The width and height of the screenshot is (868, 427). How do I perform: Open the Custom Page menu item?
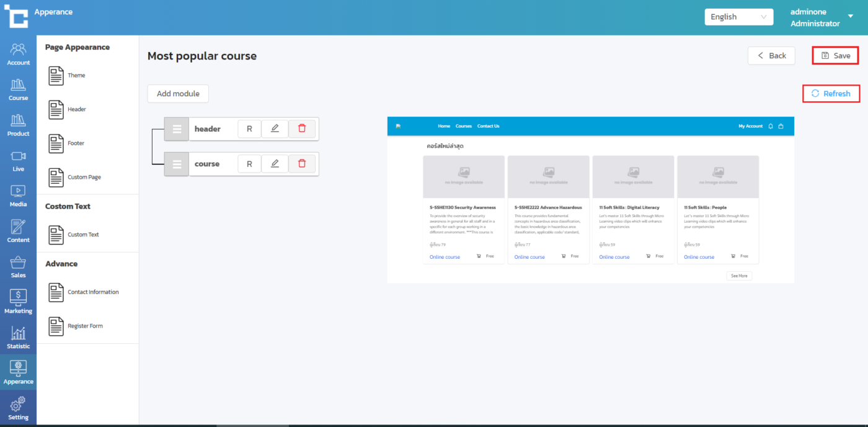click(84, 178)
